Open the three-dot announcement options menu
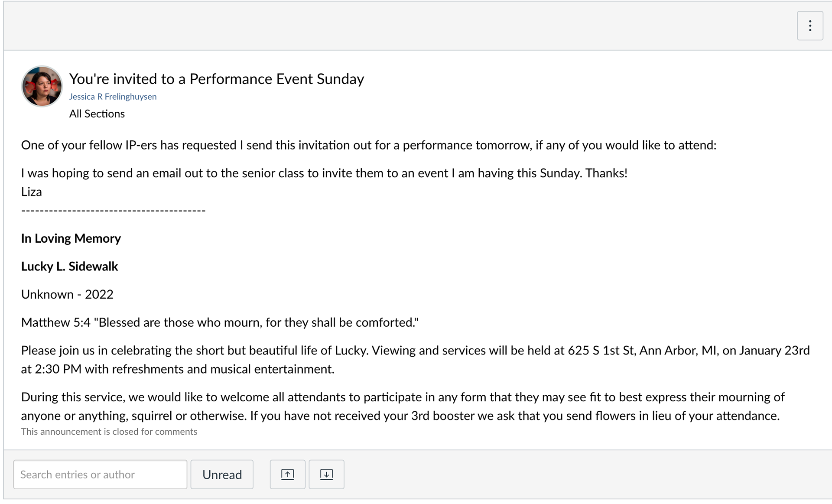The width and height of the screenshot is (832, 504). pos(810,26)
